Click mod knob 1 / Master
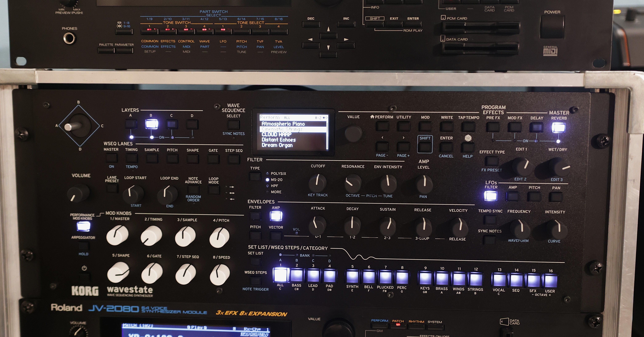644x337 pixels. click(x=117, y=235)
